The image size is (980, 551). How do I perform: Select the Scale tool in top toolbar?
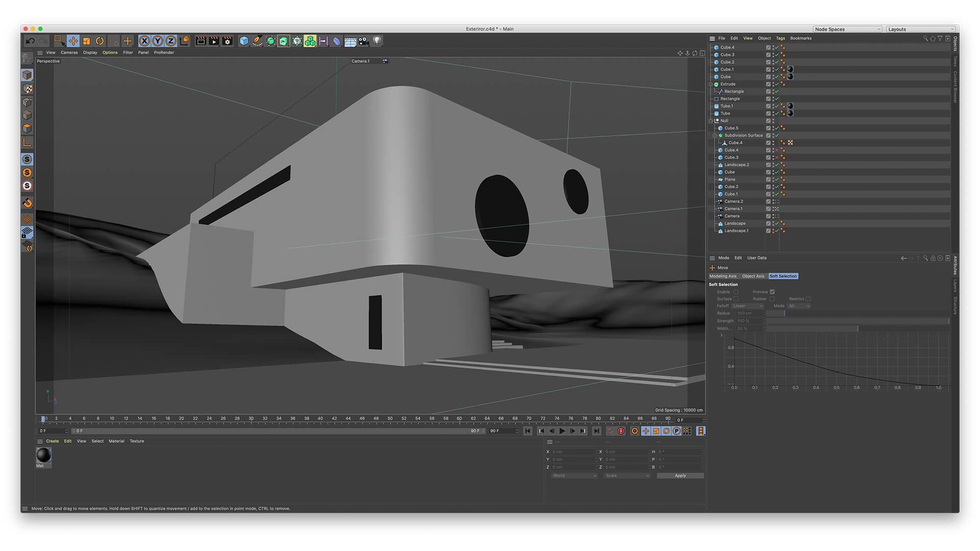(86, 41)
